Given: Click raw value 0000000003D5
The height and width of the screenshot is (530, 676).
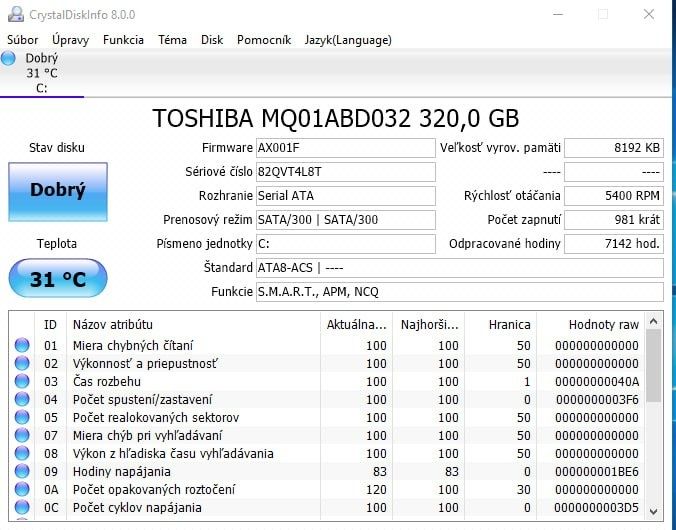Looking at the screenshot, I should [597, 508].
